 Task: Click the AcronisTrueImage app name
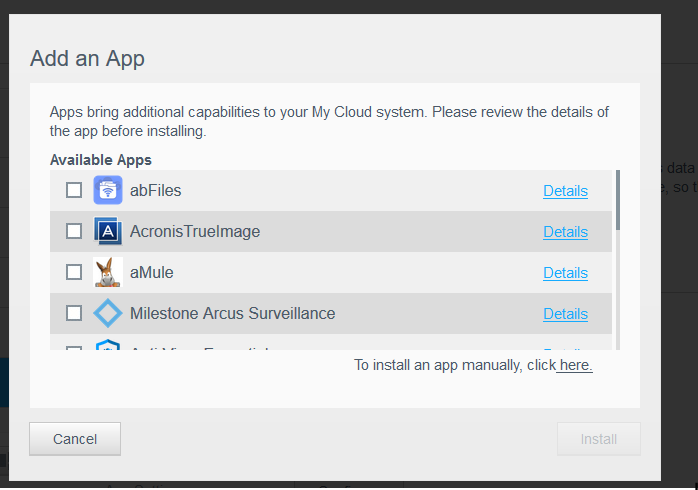(x=195, y=231)
